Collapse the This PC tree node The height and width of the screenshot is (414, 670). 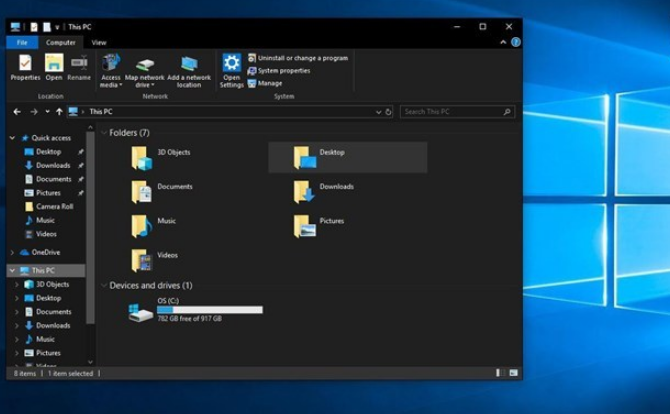(12, 270)
